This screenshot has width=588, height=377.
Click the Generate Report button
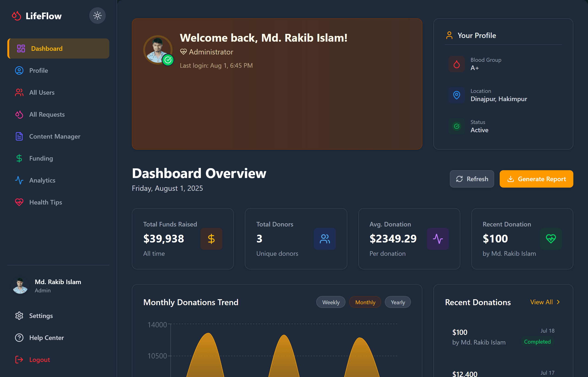(x=536, y=179)
